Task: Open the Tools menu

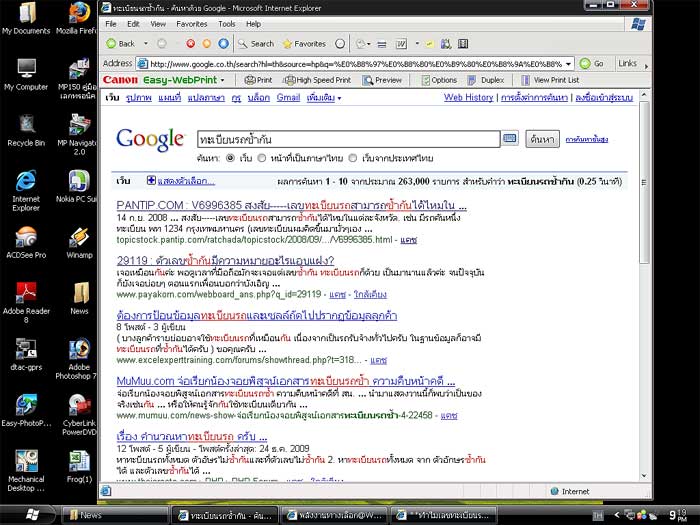Action: (x=226, y=23)
